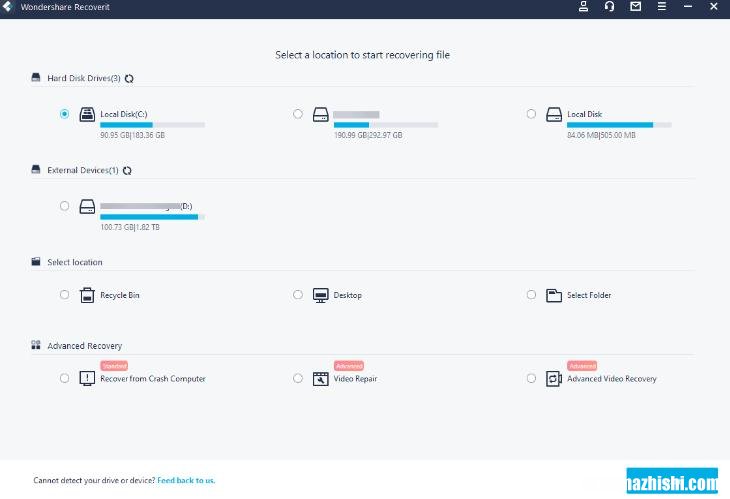Click the Recycle Bin label

tap(120, 295)
